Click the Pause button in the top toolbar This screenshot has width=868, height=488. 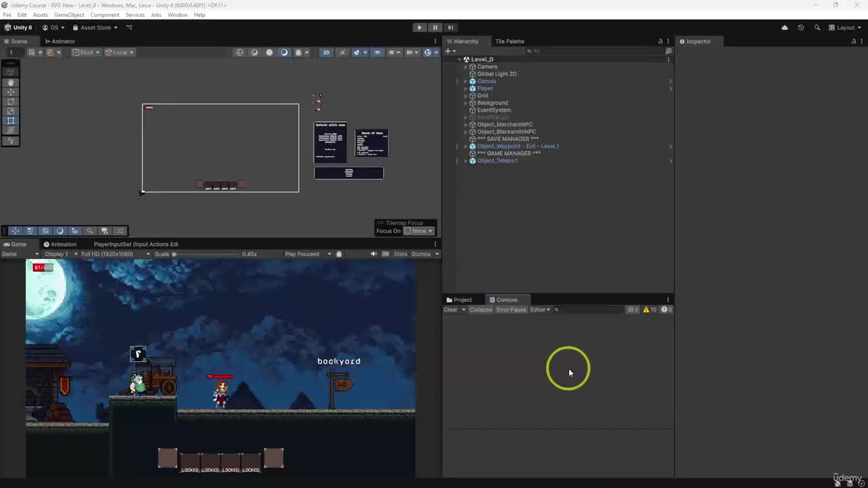[x=435, y=28]
